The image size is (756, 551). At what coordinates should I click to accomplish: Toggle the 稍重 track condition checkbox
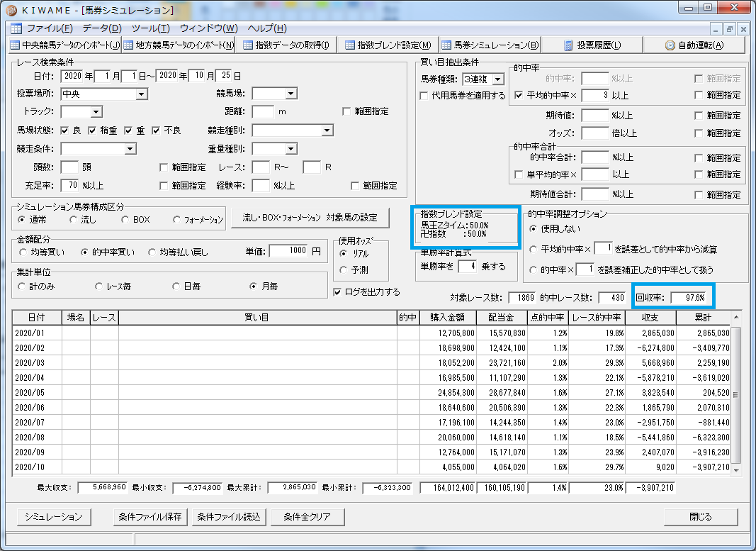92,130
